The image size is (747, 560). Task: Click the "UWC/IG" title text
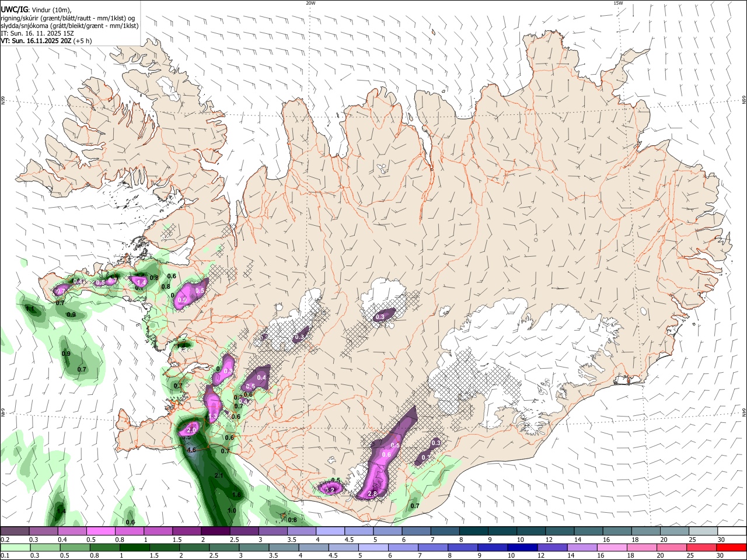pos(14,9)
